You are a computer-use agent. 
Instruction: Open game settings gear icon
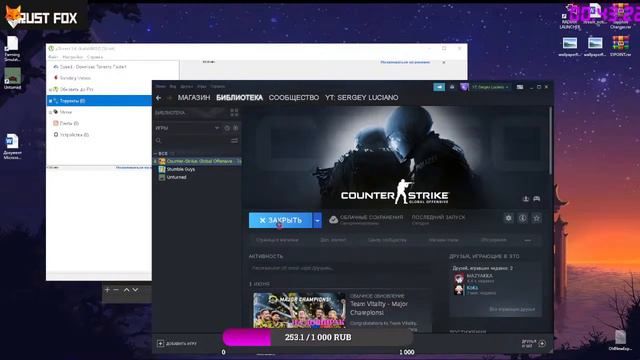[x=509, y=218]
